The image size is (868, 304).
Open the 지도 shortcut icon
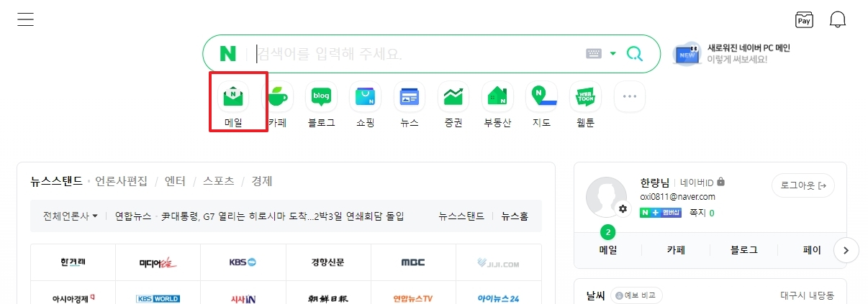pos(541,96)
